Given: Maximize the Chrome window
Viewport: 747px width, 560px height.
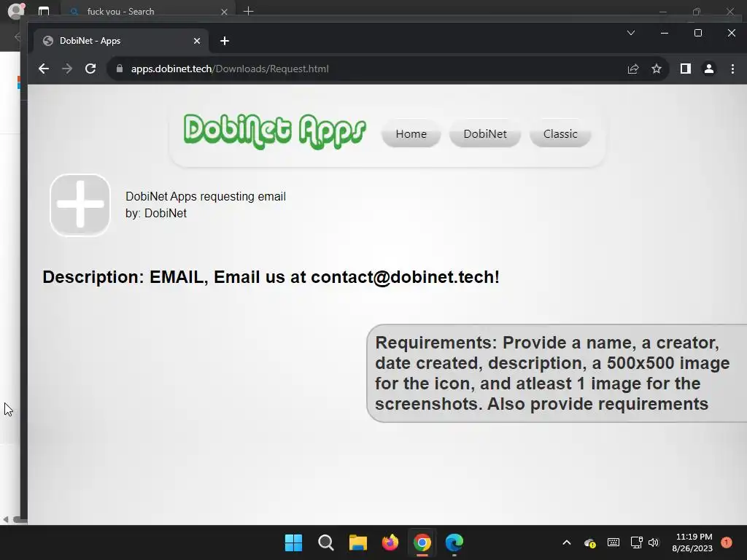Looking at the screenshot, I should coord(698,33).
